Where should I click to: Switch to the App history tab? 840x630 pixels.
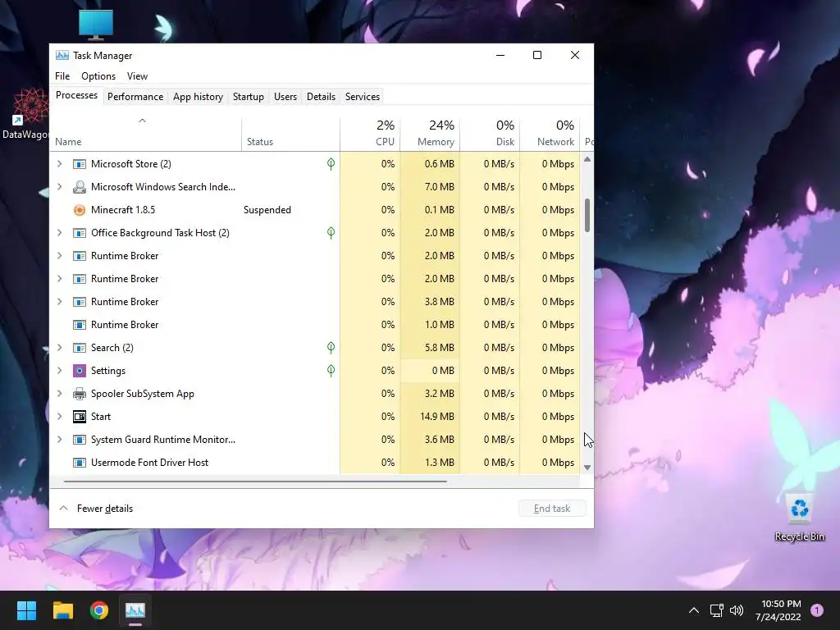coord(198,97)
